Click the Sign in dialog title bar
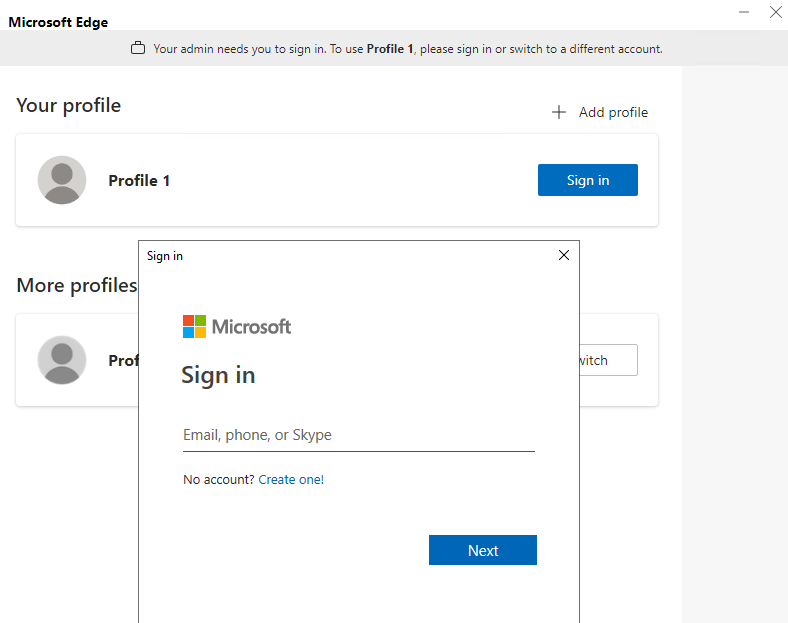The width and height of the screenshot is (788, 623). (x=352, y=256)
